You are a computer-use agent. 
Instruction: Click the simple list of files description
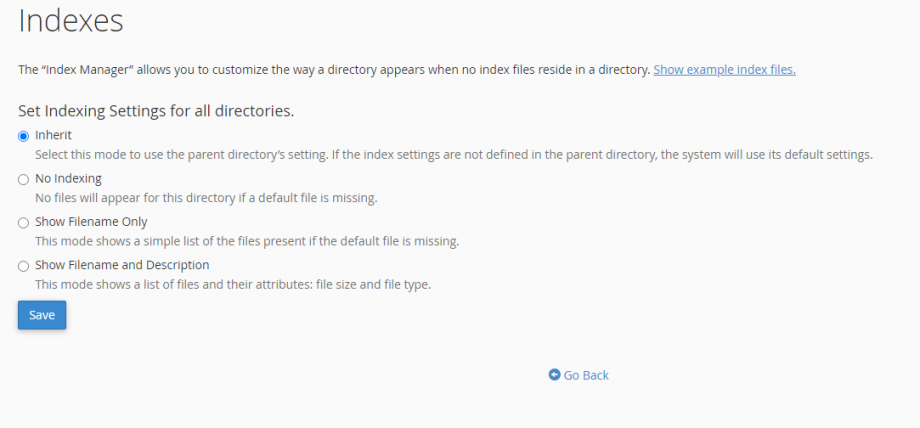[247, 241]
